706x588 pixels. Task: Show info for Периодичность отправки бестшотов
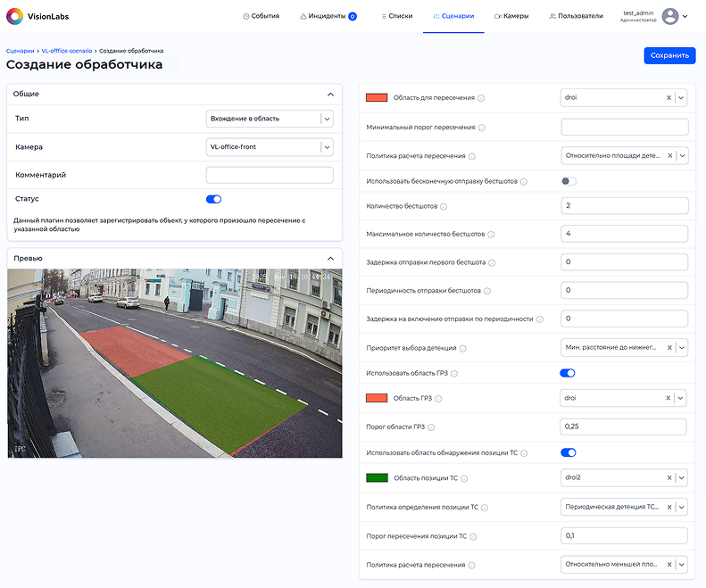coord(487,291)
